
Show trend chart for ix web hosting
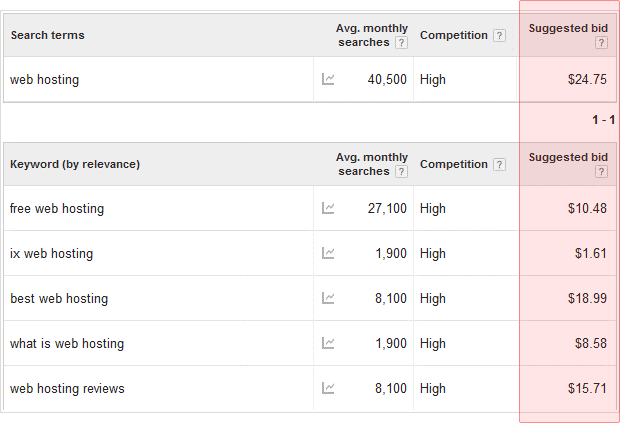328,253
